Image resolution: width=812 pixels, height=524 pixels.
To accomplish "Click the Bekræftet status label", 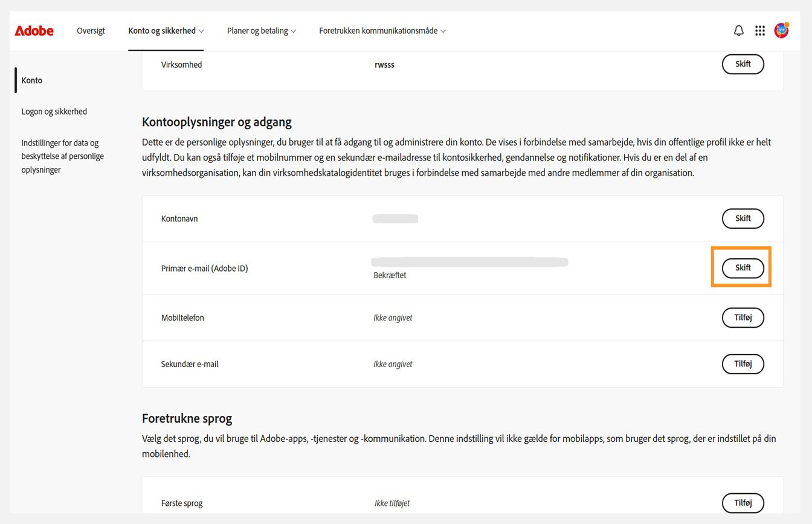I will 389,275.
